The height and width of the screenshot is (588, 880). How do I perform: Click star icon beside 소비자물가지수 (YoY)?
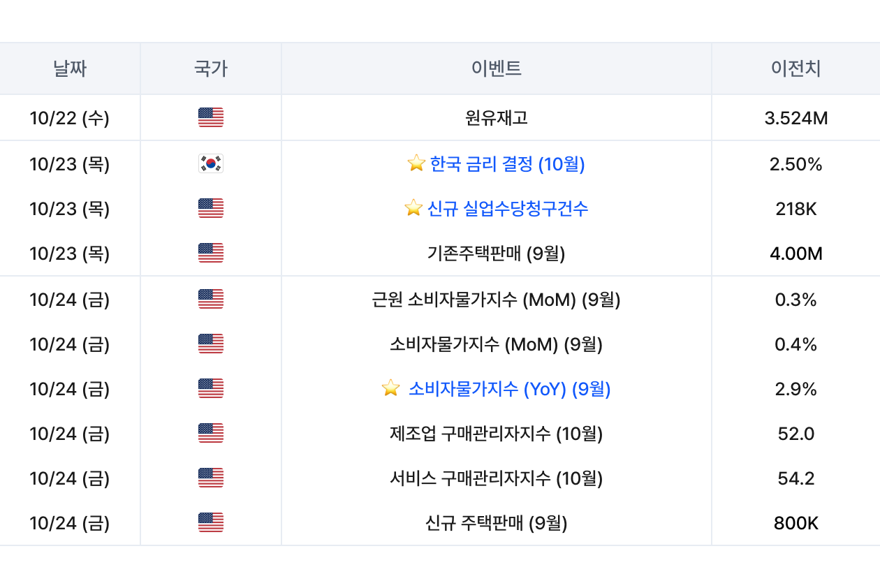pos(391,389)
